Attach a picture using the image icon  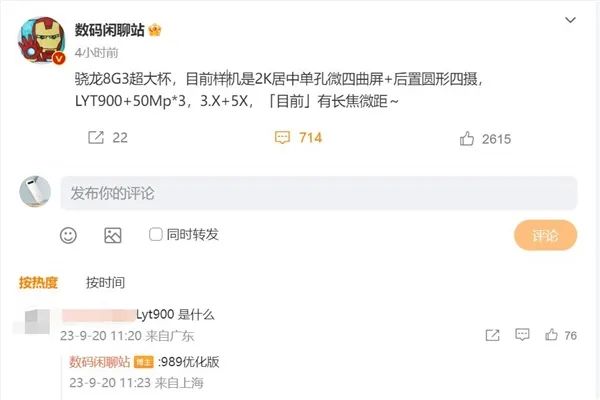pos(113,235)
